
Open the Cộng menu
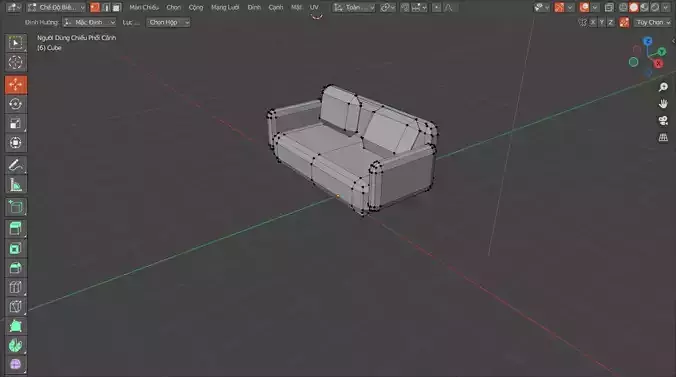coord(196,7)
